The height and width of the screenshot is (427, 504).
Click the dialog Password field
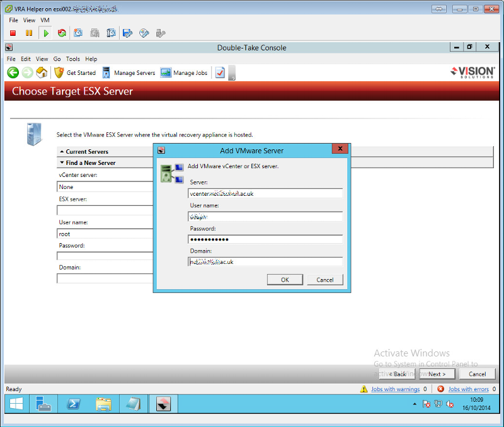tap(265, 239)
